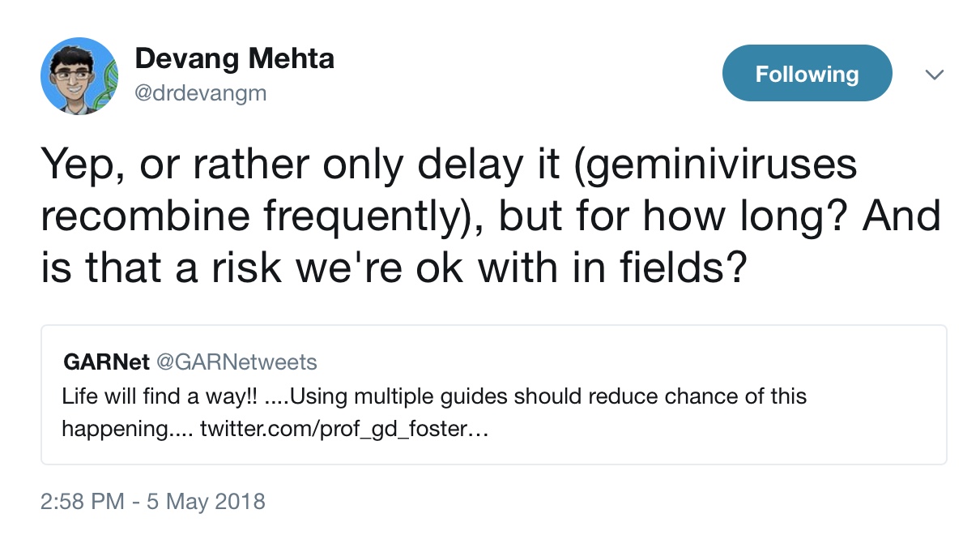Follow the twitter.com/prof_gd_foster… link

(344, 429)
